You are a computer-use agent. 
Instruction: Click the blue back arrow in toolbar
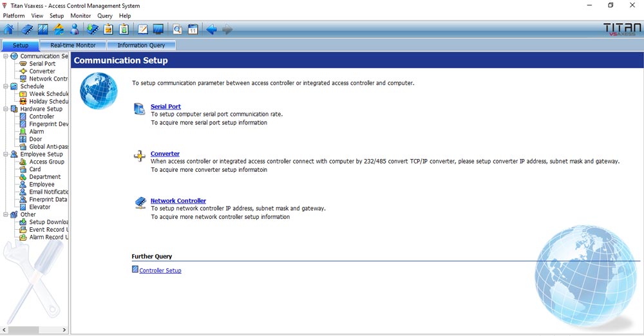211,30
